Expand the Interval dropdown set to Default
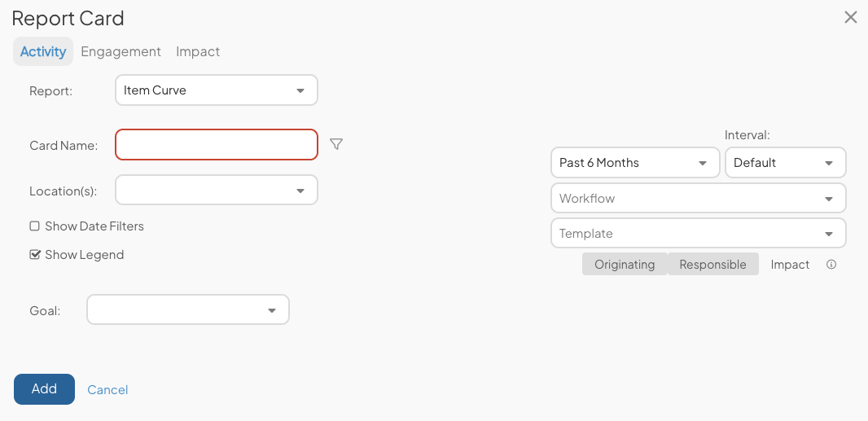The image size is (868, 421). (x=786, y=162)
